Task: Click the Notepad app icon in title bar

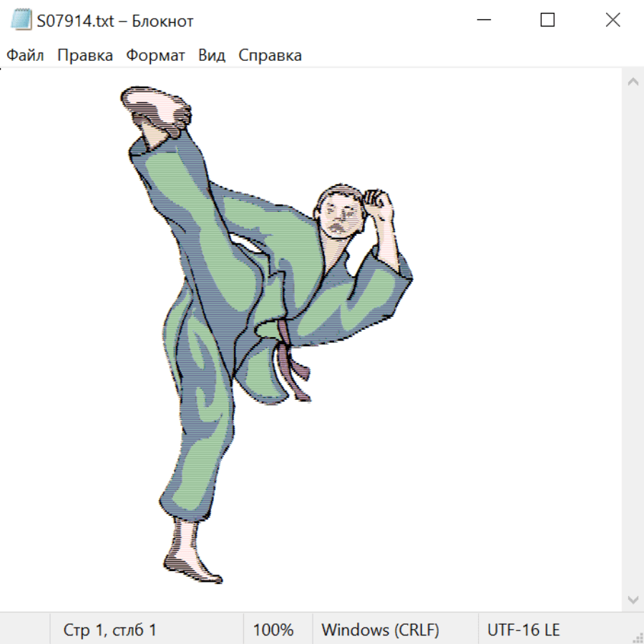Action: tap(21, 21)
